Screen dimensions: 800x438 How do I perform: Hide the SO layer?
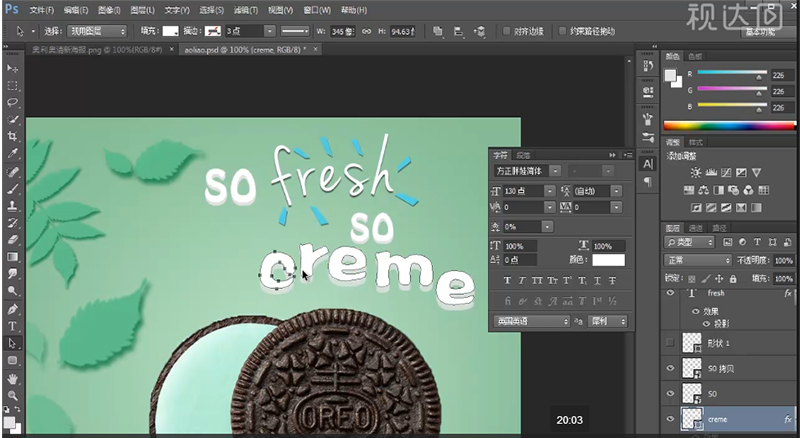pyautogui.click(x=670, y=394)
